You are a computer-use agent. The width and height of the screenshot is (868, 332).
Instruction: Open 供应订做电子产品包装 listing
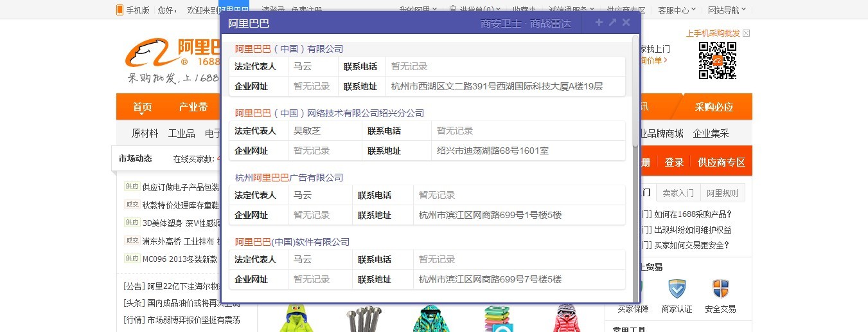tap(181, 187)
